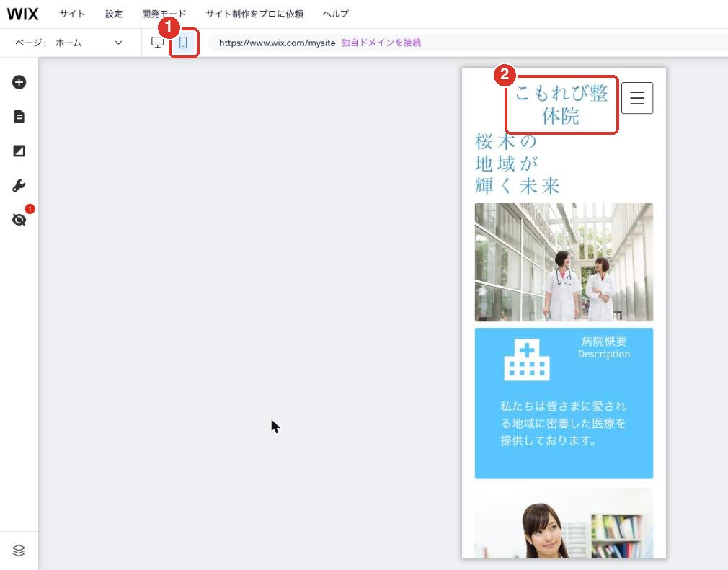Switch to desktop editor view
This screenshot has width=728, height=570.
click(158, 43)
